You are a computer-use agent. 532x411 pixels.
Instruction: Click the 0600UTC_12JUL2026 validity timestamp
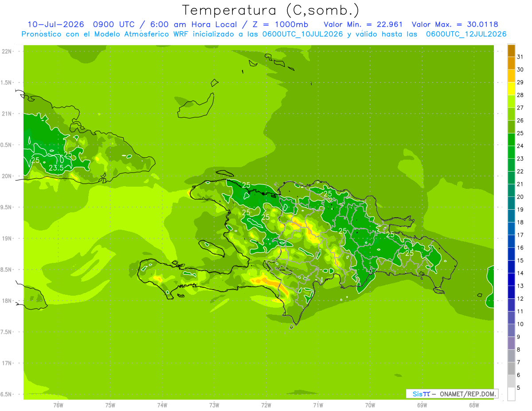click(x=466, y=34)
